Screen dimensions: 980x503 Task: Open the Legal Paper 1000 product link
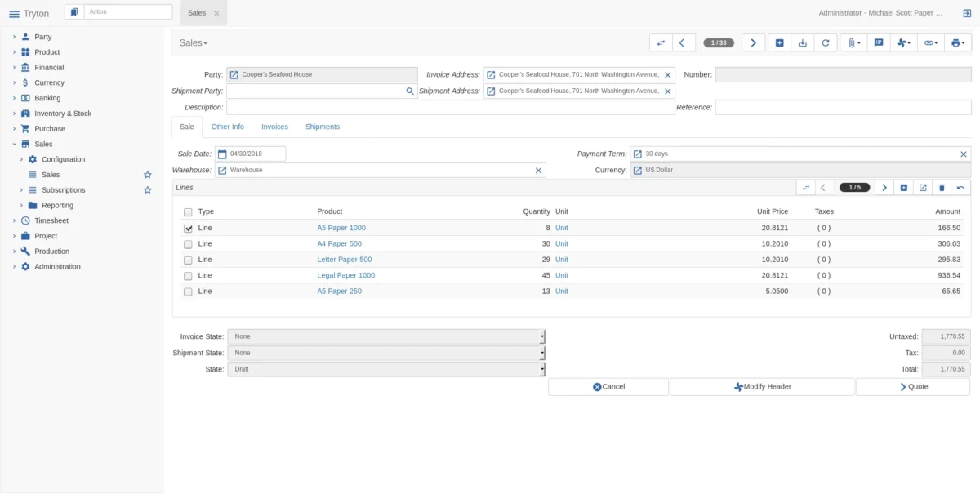346,275
